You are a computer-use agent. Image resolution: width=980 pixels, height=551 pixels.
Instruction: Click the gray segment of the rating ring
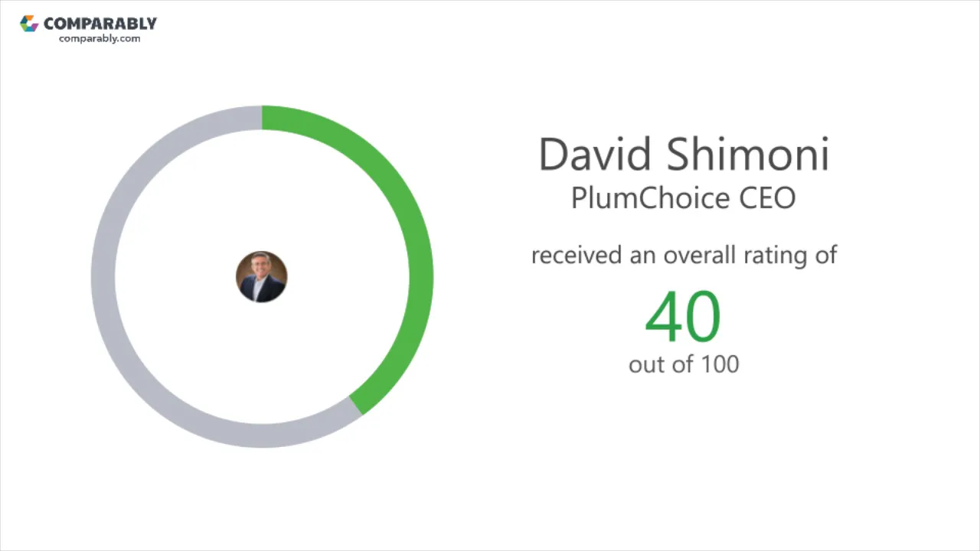(x=103, y=276)
